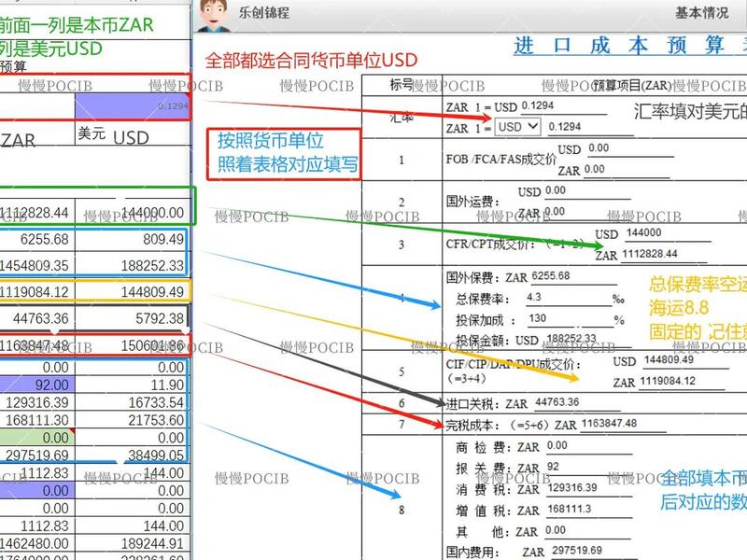Select spreadsheet cell 188252.33
The image size is (747, 560).
tap(132, 265)
